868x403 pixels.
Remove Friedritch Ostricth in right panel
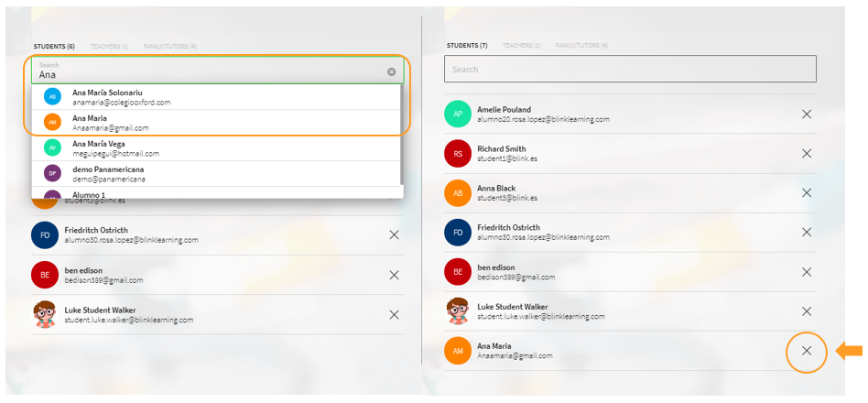point(806,233)
